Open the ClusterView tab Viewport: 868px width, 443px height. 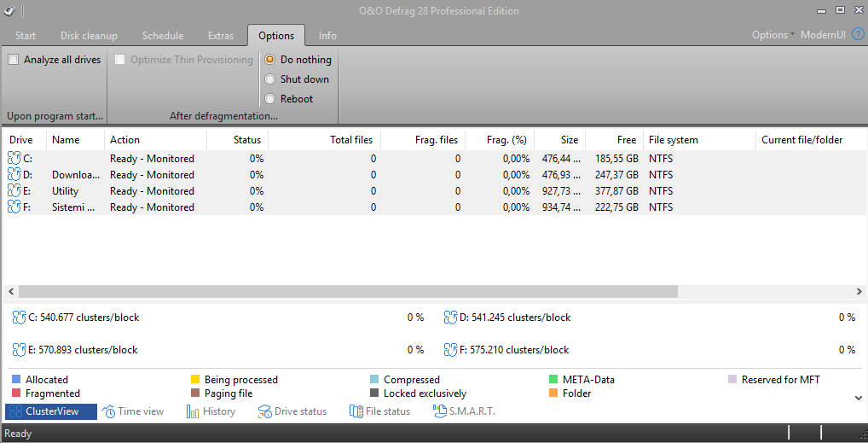coord(51,411)
